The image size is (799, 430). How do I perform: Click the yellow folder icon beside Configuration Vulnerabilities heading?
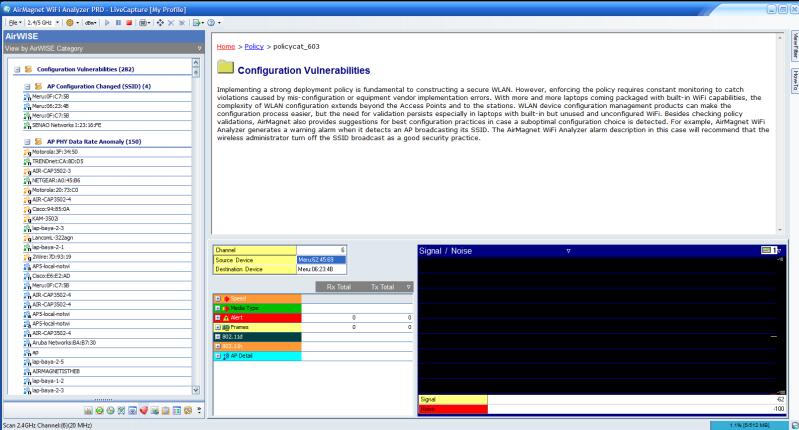225,68
